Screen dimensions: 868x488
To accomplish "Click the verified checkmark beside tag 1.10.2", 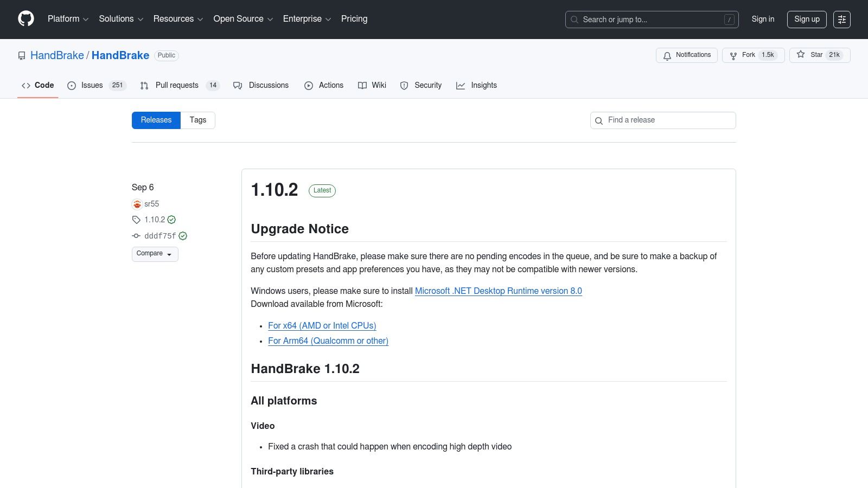I will (x=171, y=220).
